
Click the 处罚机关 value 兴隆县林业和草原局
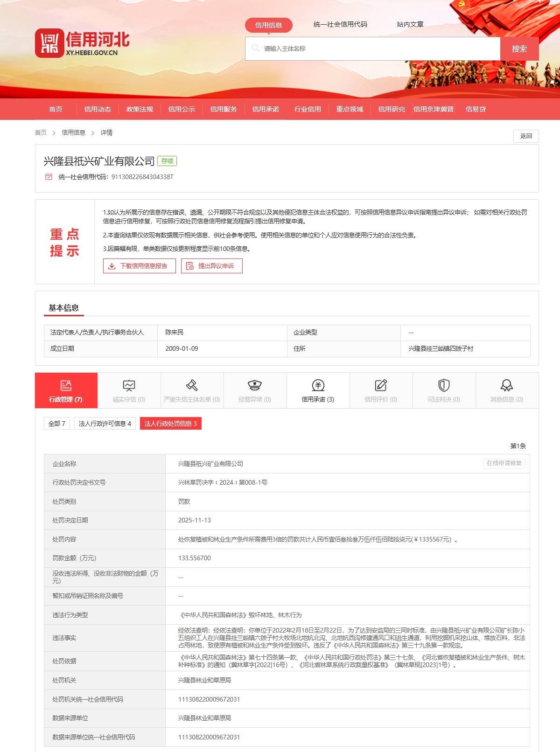204,680
